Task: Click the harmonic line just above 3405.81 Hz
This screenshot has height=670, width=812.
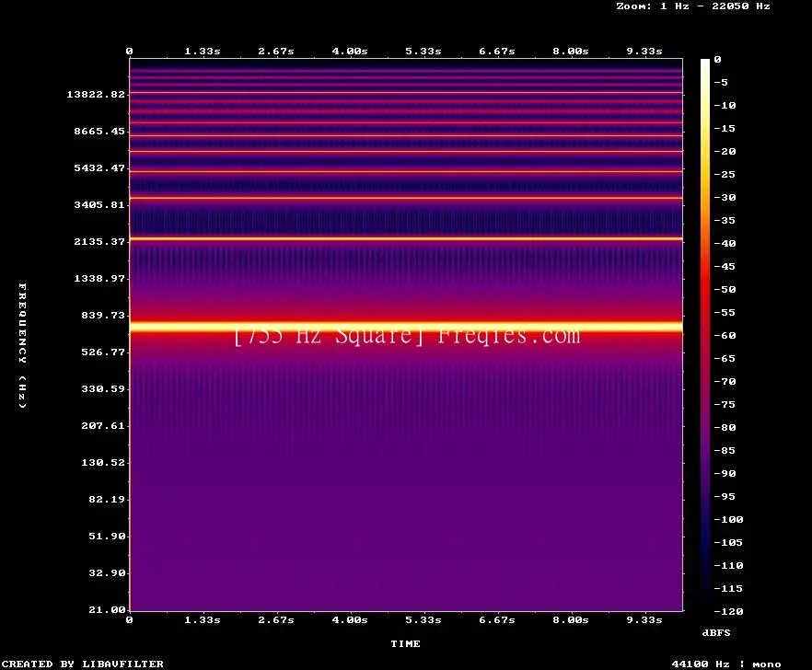Action: click(406, 198)
